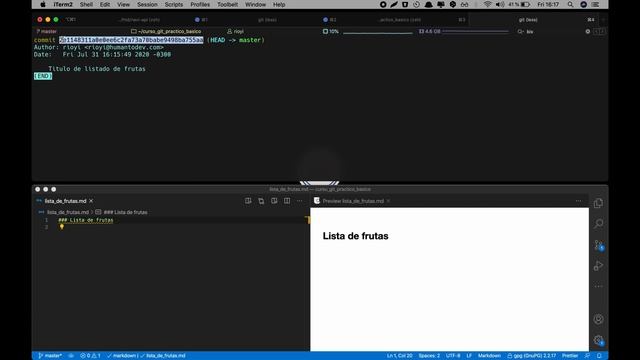Click 'Markdown' language mode in status bar
The width and height of the screenshot is (640, 360).
point(489,356)
